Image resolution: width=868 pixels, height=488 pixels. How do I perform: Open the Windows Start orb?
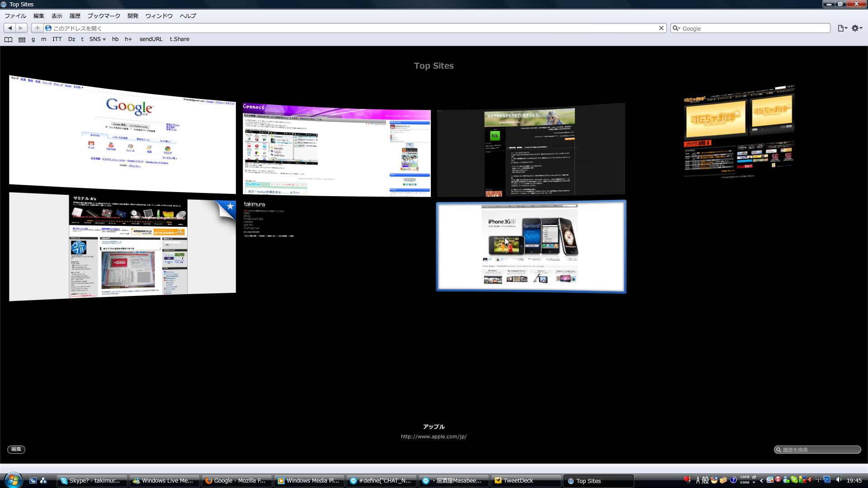click(x=14, y=480)
